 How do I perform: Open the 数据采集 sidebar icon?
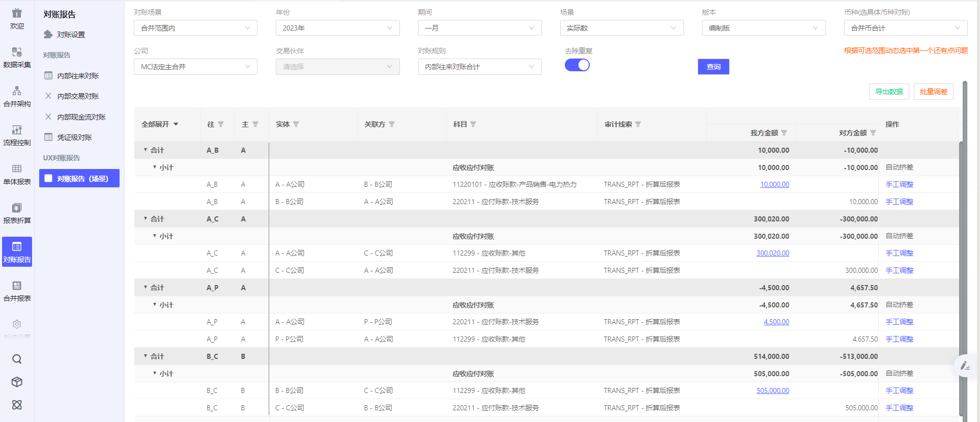coord(17,57)
